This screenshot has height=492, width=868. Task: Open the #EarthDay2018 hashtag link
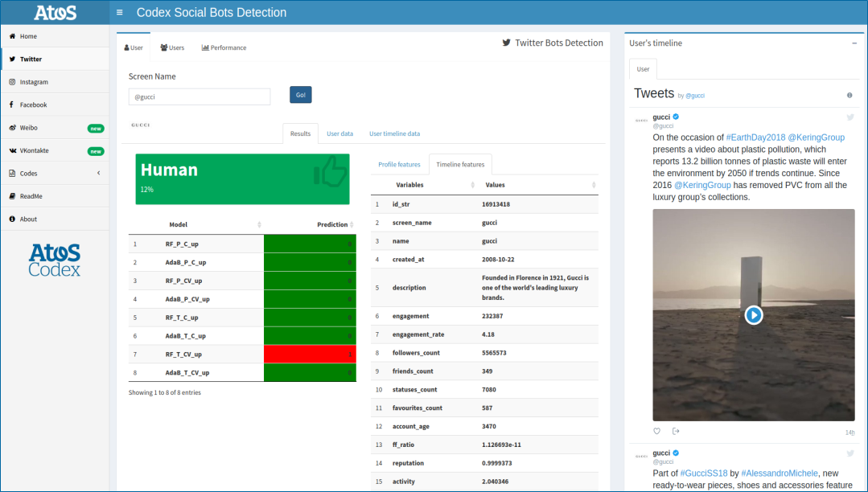point(755,137)
